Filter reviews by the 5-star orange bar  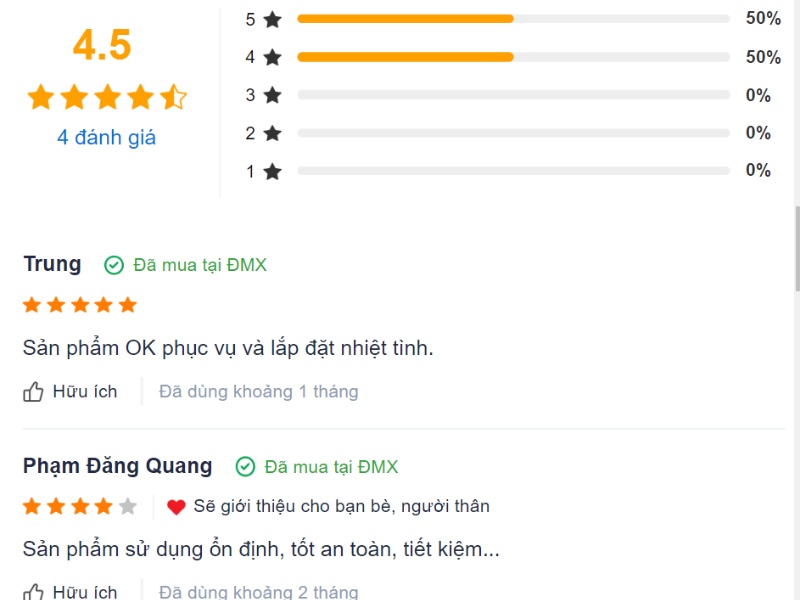[x=513, y=19]
